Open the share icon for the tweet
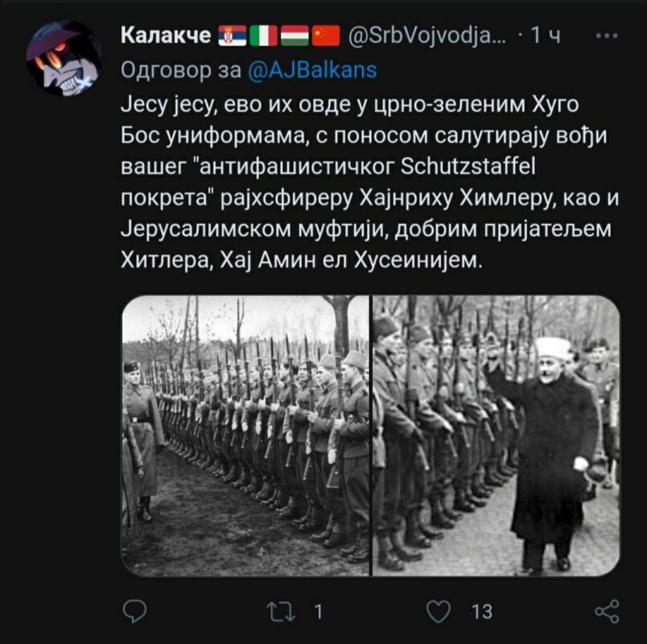The width and height of the screenshot is (647, 644). click(x=607, y=611)
